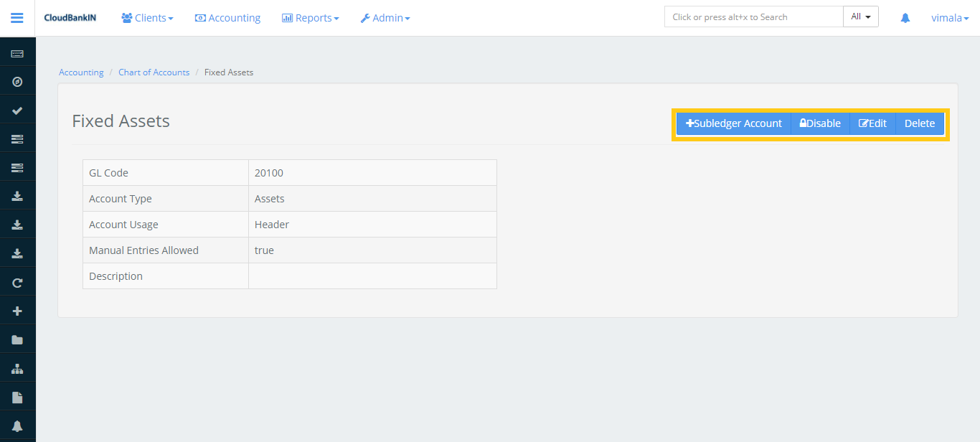Expand the search filter All dropdown
This screenshot has height=442, width=980.
(x=860, y=16)
